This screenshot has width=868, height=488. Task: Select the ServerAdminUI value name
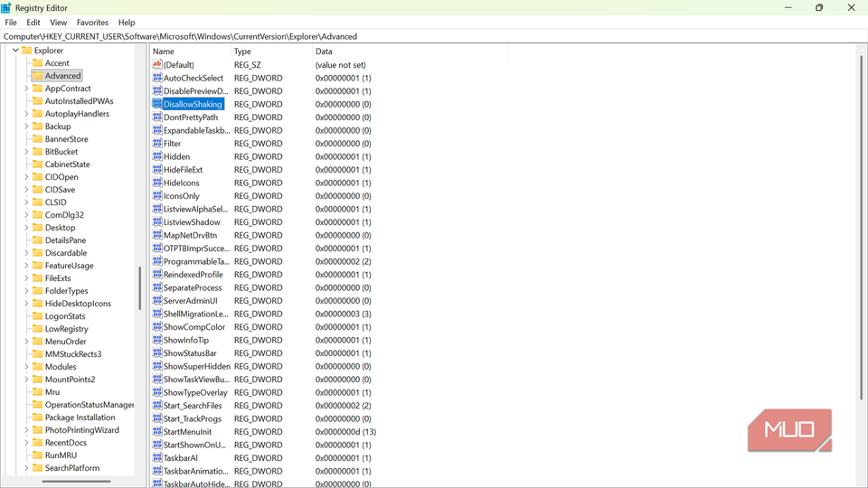pos(191,301)
